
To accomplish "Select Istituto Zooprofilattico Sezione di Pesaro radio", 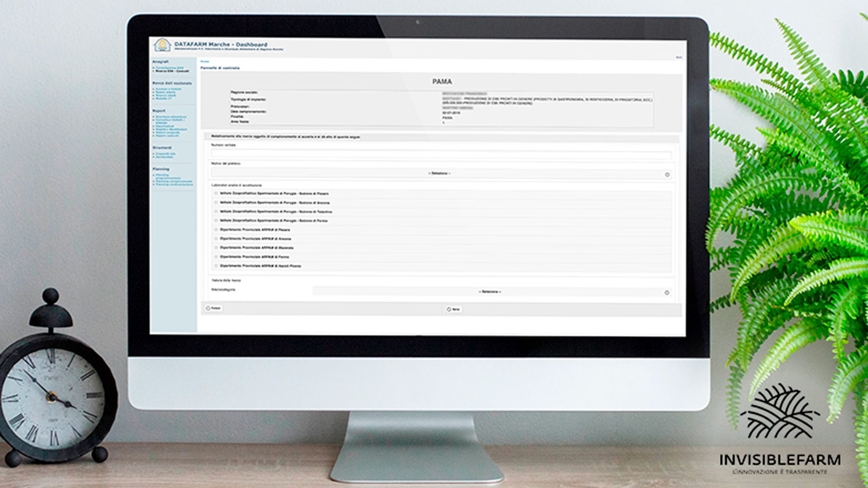I will (x=216, y=193).
